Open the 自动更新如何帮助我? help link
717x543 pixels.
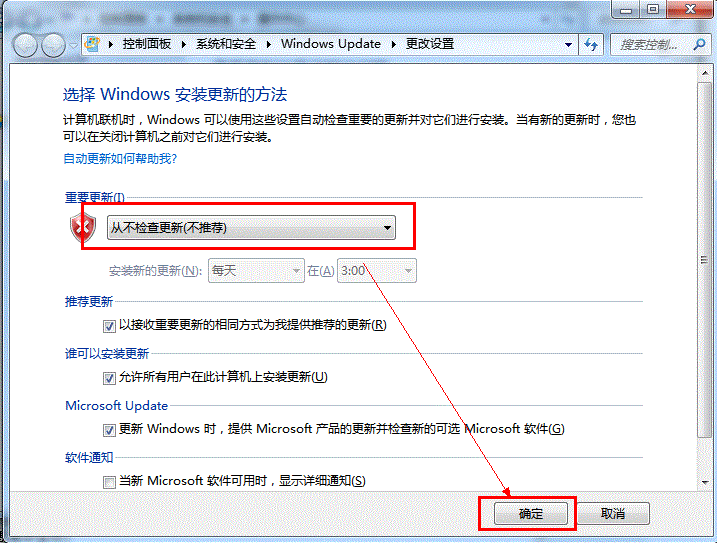click(120, 159)
